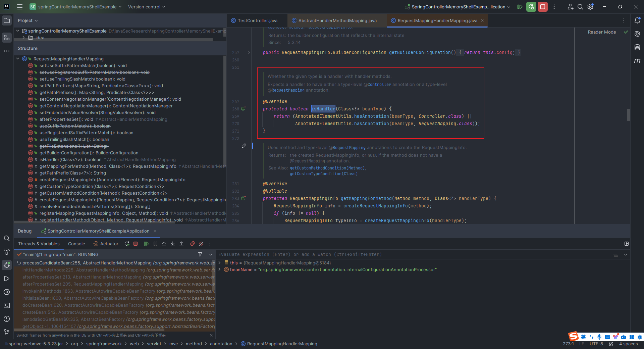Click override gutter icon at line 268
644x349 pixels.
coord(244,109)
